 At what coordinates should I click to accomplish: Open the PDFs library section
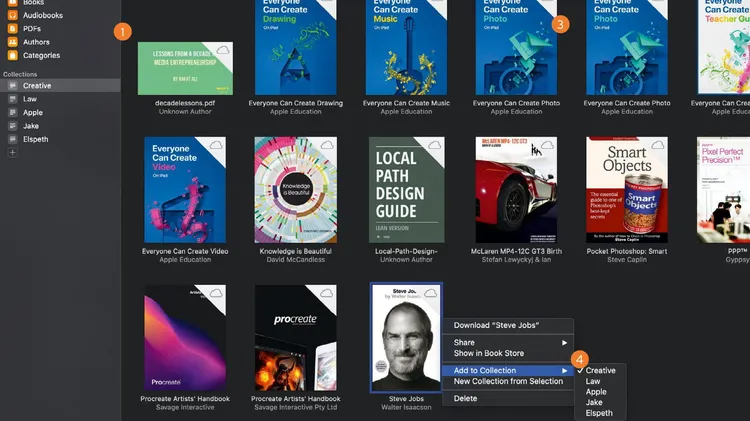(x=34, y=29)
